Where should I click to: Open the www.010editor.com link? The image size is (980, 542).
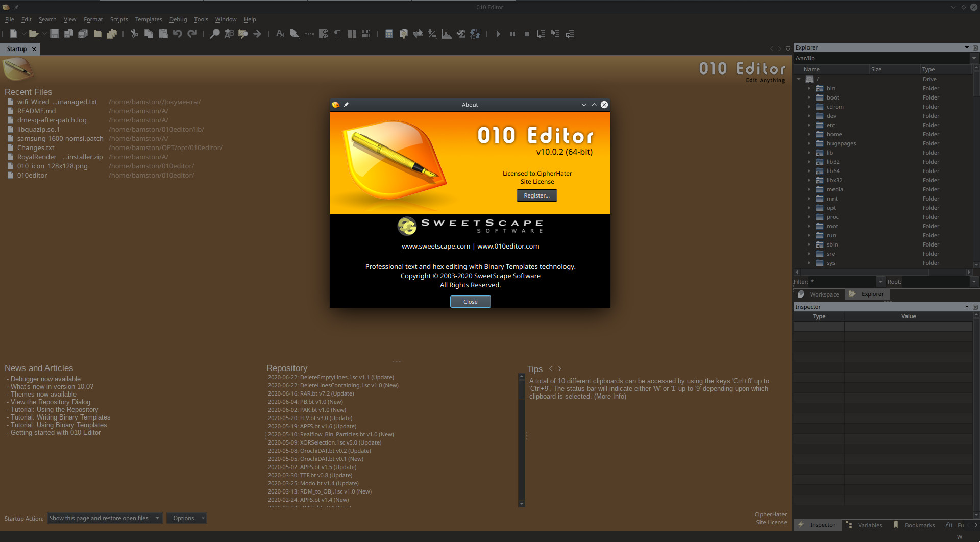tap(508, 246)
